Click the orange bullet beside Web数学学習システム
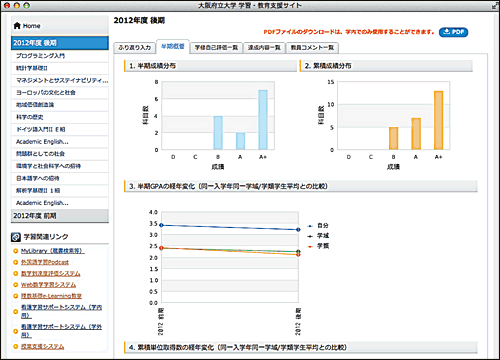This screenshot has height=360, width=500. [x=15, y=285]
